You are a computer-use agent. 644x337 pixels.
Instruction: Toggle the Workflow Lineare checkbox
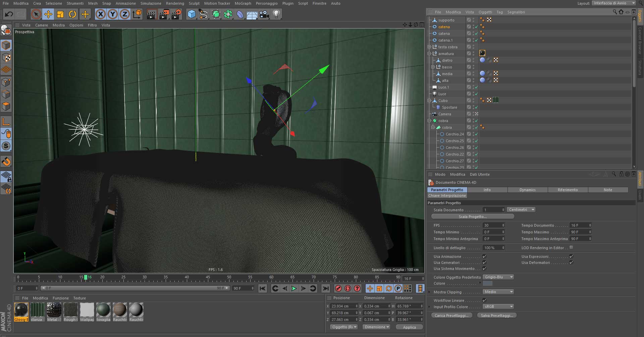click(x=484, y=300)
